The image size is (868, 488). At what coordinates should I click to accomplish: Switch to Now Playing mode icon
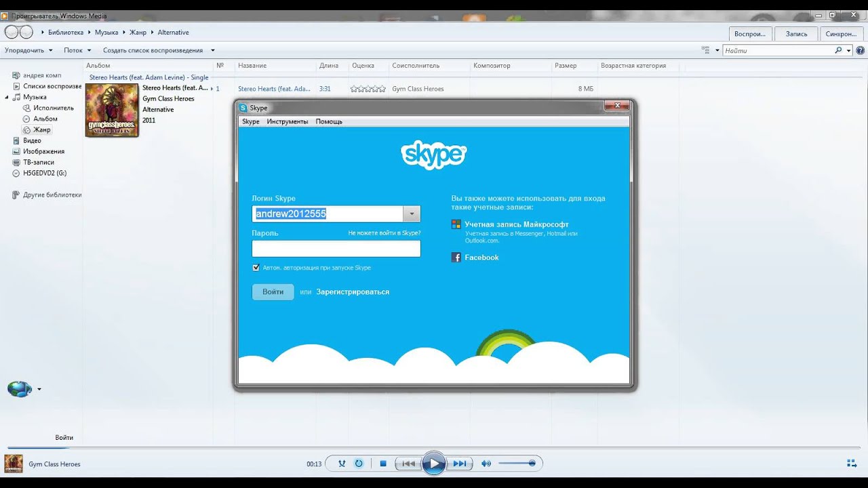852,464
